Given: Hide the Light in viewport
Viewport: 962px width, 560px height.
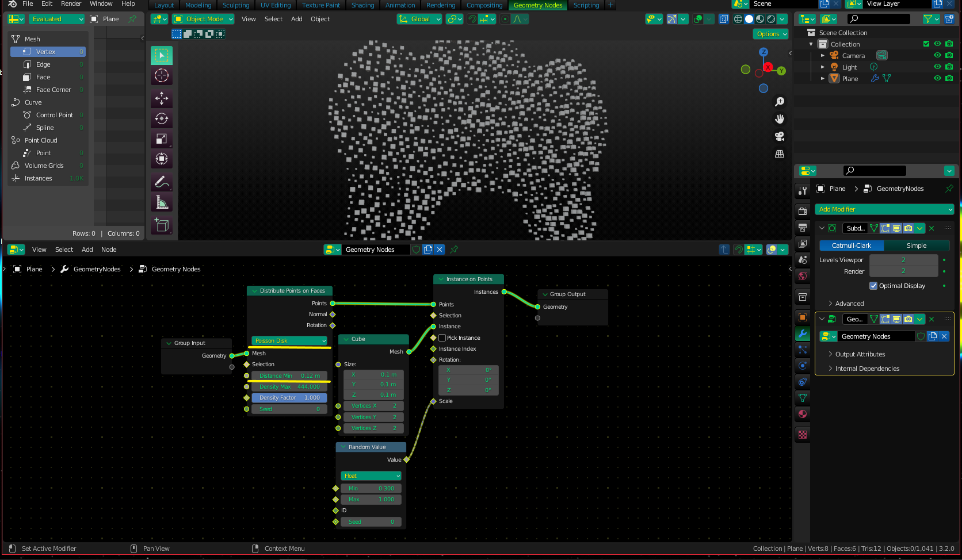Looking at the screenshot, I should [x=937, y=67].
